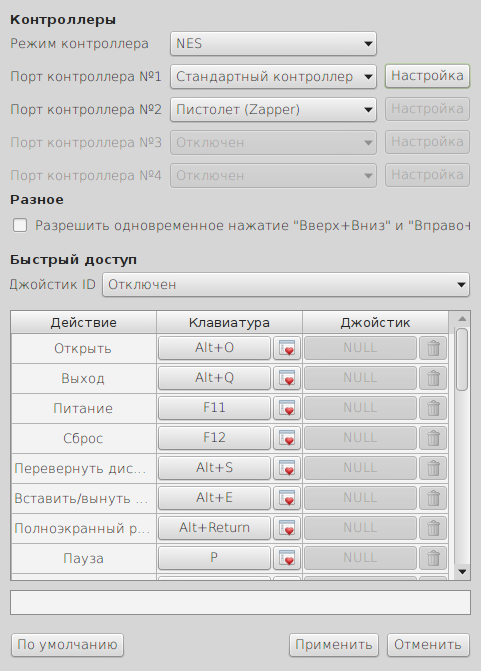Click the P shortcut button for Пауза
Image resolution: width=481 pixels, height=671 pixels.
coord(214,558)
